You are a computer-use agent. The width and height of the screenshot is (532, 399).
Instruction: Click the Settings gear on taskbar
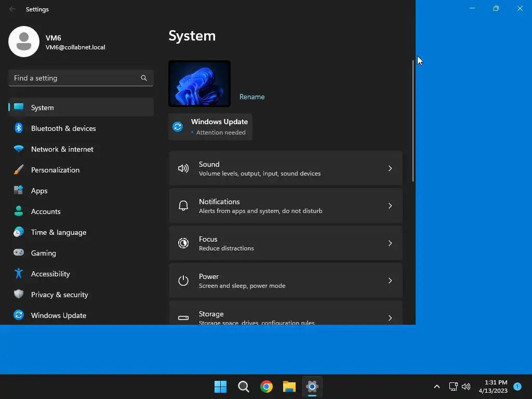(x=312, y=387)
